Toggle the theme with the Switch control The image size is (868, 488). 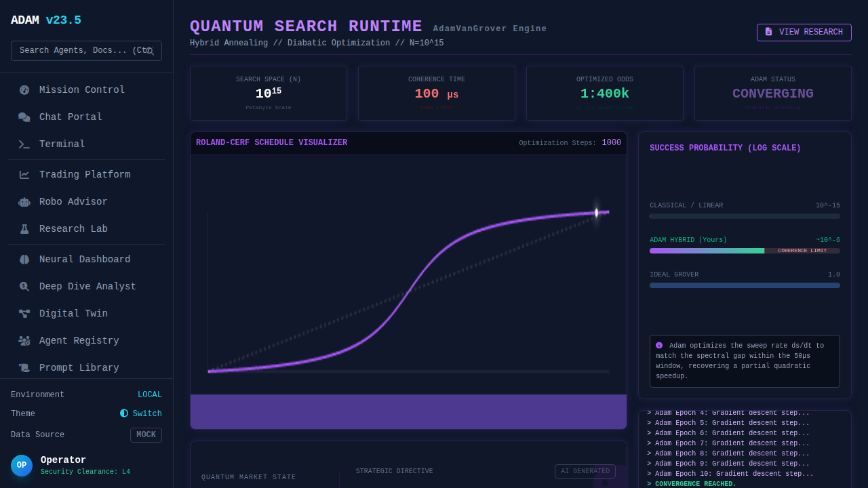coord(141,413)
